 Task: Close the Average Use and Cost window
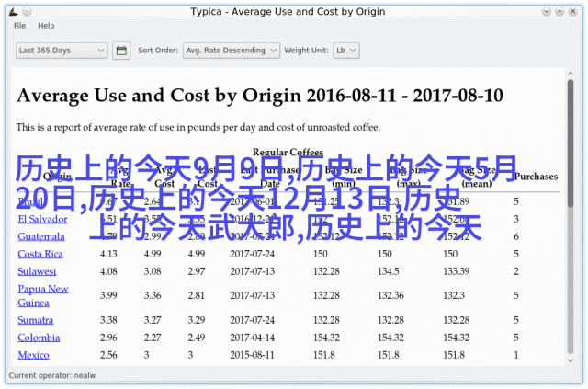click(x=575, y=12)
